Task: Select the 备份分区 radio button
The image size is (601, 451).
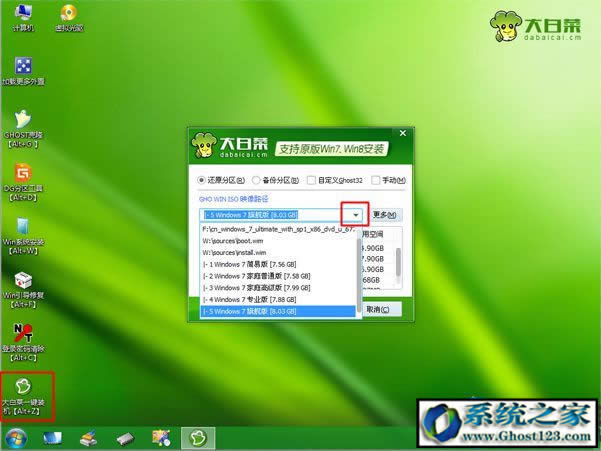Action: (x=275, y=180)
